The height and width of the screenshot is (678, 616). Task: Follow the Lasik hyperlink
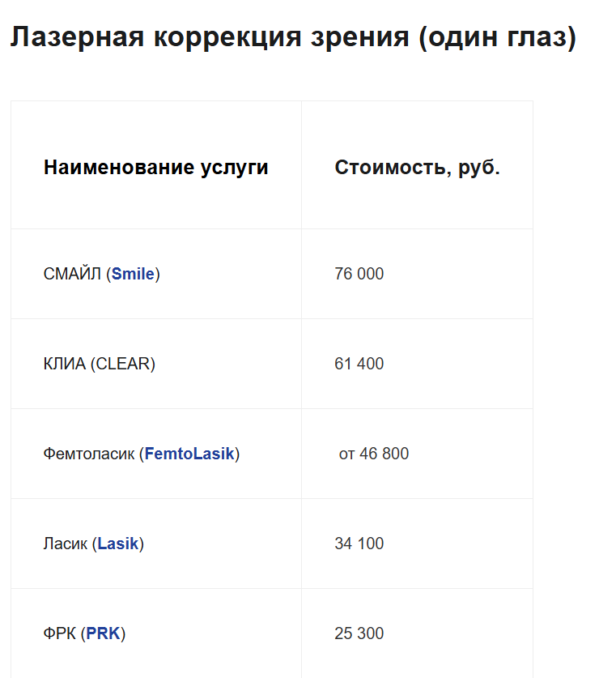click(118, 544)
